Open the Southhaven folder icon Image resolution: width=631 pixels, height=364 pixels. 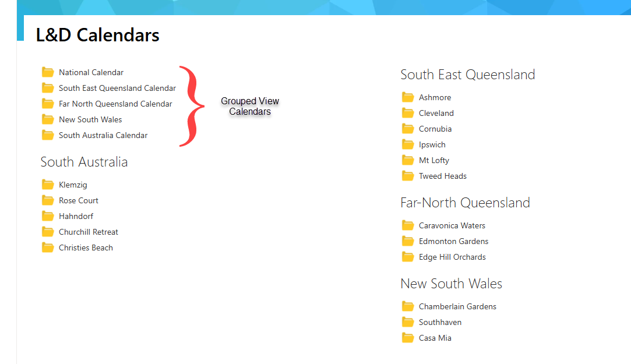point(408,322)
